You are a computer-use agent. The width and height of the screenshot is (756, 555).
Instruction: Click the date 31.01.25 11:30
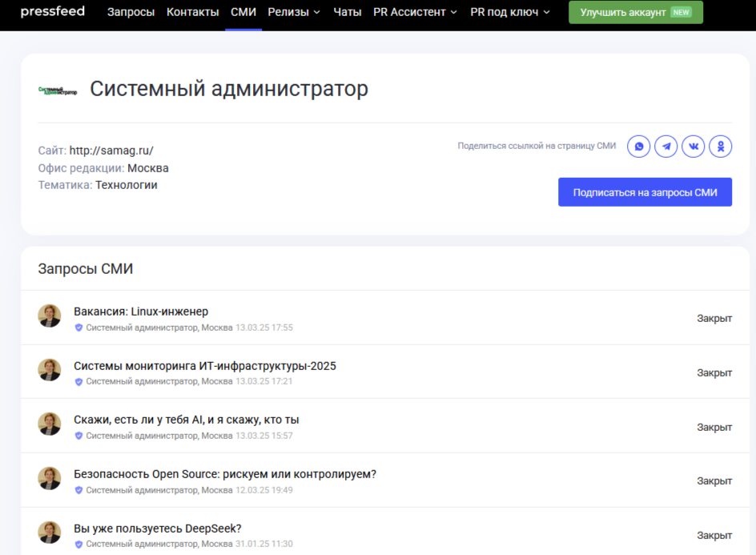tap(263, 544)
